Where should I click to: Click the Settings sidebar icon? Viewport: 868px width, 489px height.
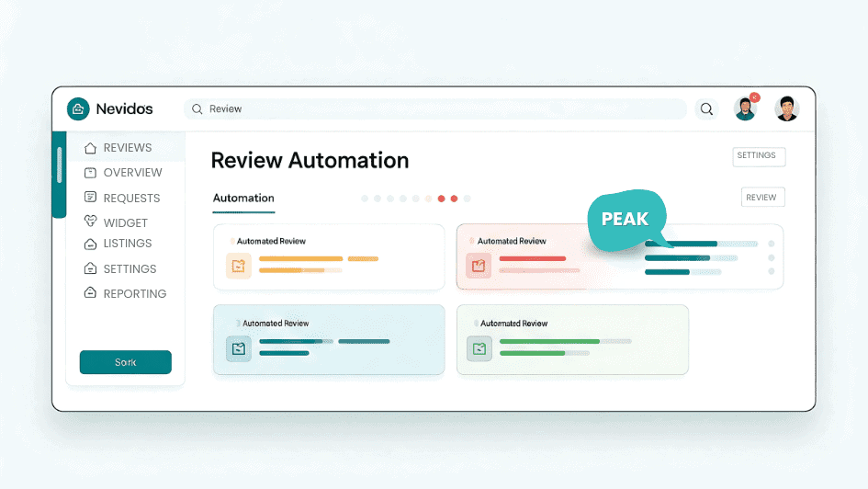tap(90, 268)
